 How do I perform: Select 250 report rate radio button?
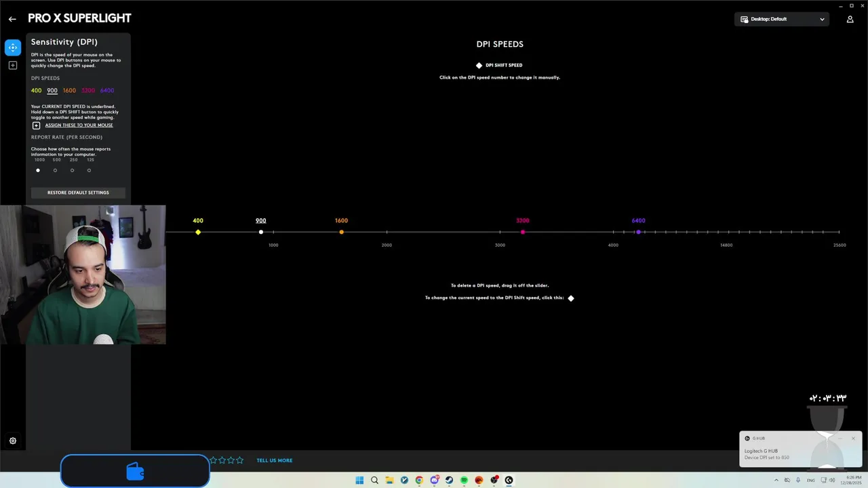[72, 170]
